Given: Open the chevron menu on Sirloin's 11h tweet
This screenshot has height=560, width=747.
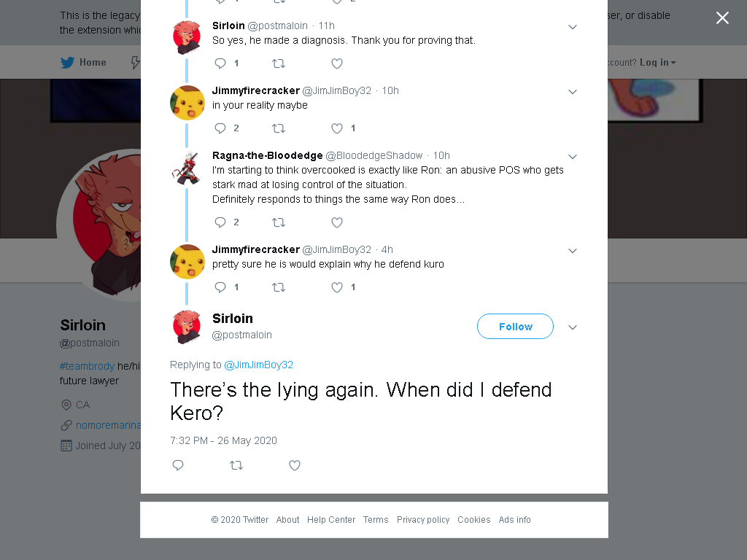Looking at the screenshot, I should pos(573,27).
